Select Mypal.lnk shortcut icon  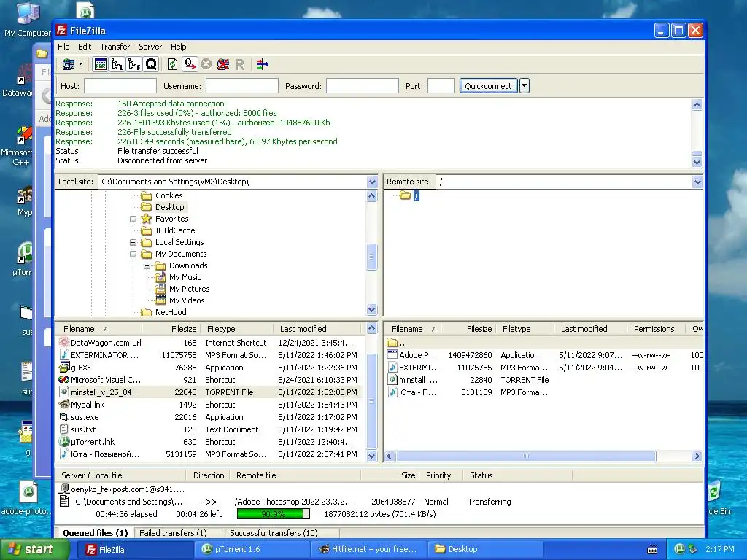click(64, 405)
